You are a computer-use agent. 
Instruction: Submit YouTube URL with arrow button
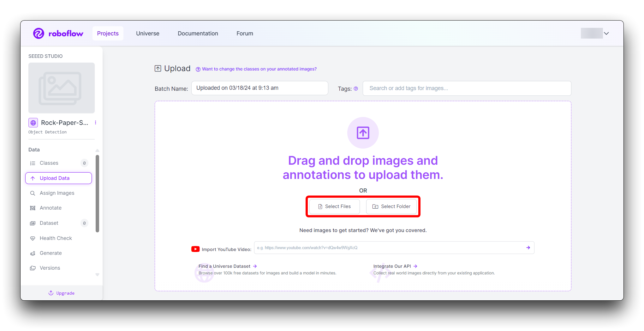[x=528, y=248]
